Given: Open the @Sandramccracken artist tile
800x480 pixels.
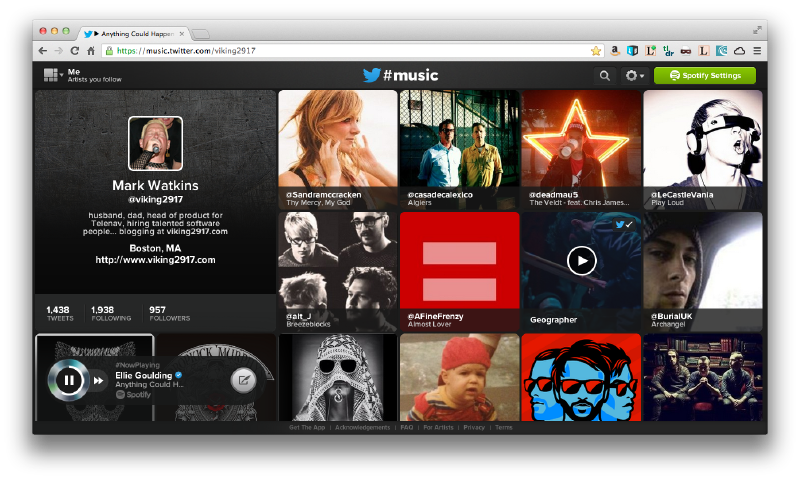Looking at the screenshot, I should point(338,149).
